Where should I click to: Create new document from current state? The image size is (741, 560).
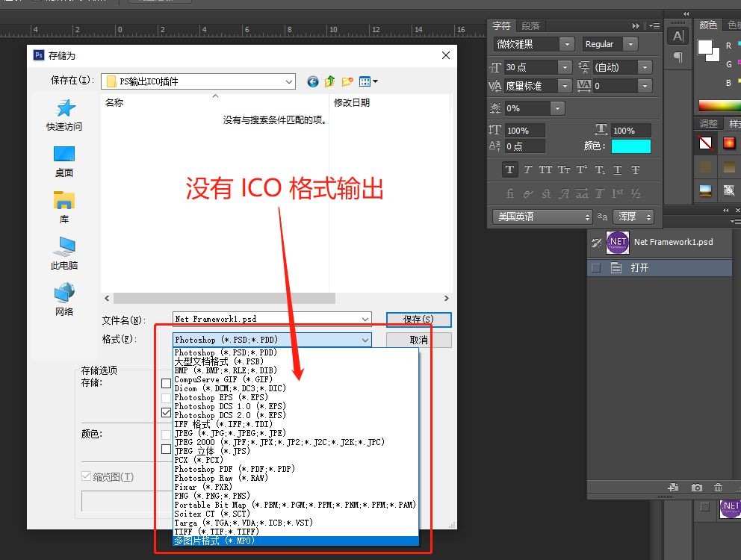tap(674, 488)
